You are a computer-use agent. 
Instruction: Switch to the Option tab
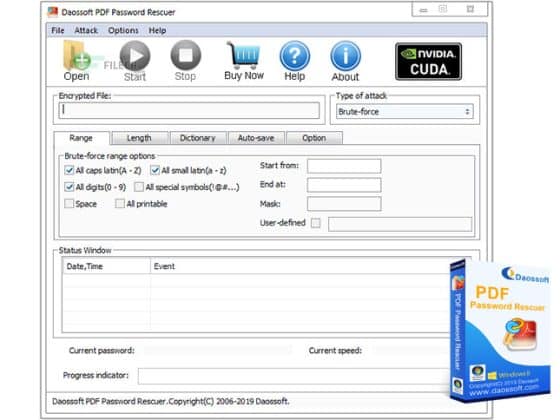[x=314, y=138]
